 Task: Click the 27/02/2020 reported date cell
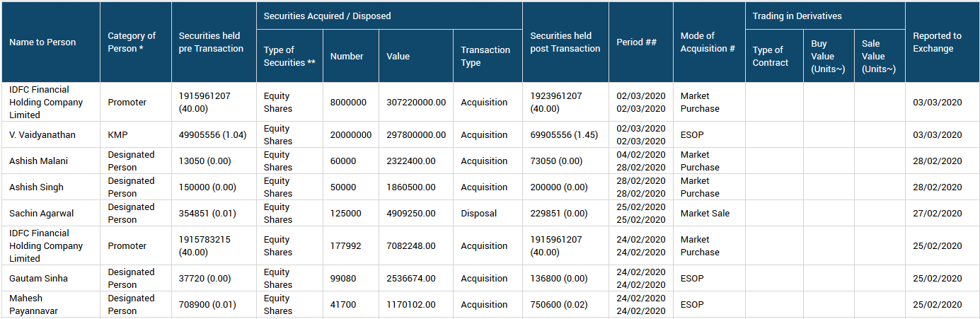coord(937,214)
